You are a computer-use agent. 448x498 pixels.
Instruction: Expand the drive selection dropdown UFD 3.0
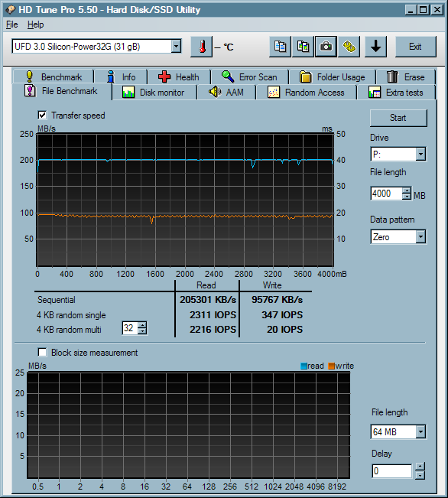[x=176, y=47]
